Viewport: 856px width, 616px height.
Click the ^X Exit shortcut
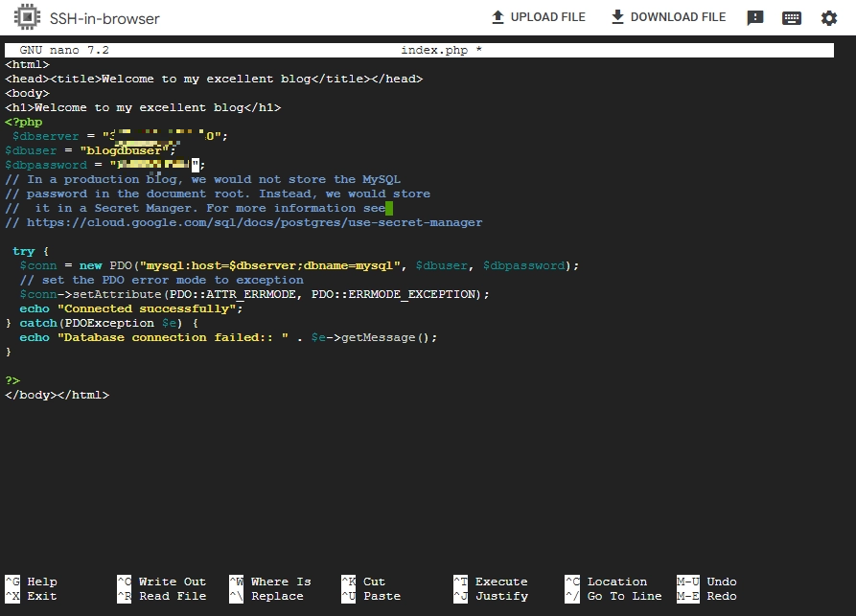31,596
